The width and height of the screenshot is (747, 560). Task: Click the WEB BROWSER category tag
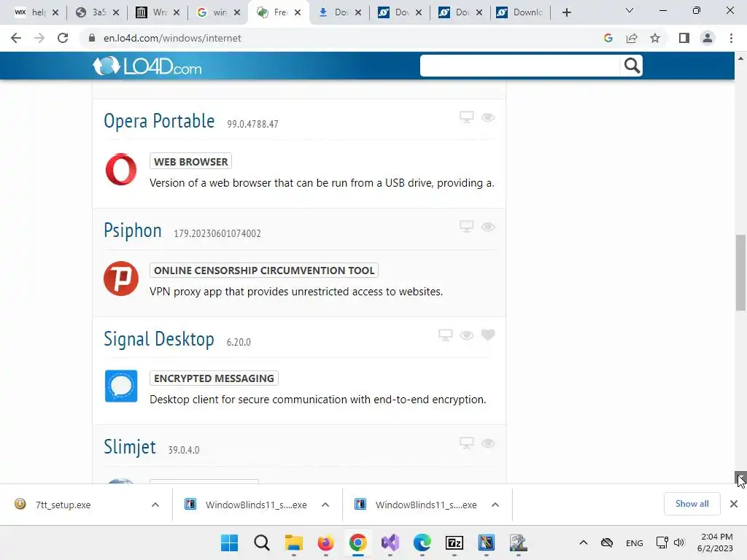click(x=190, y=161)
